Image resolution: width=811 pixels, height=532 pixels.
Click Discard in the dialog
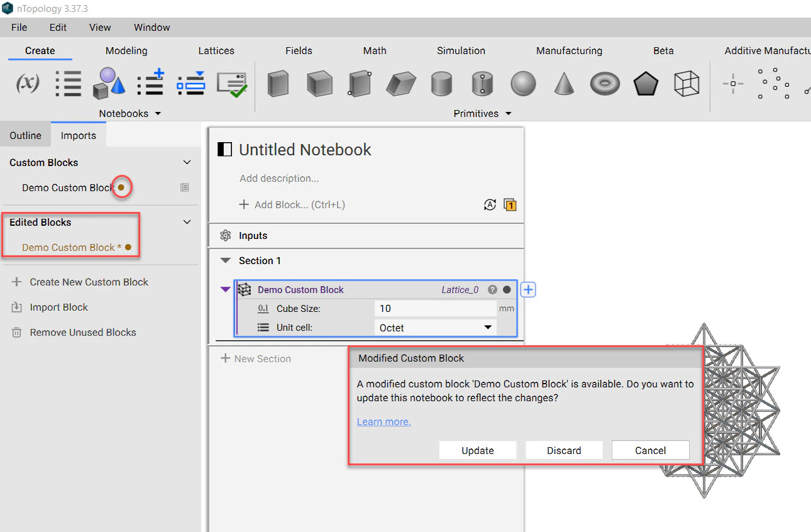[564, 450]
